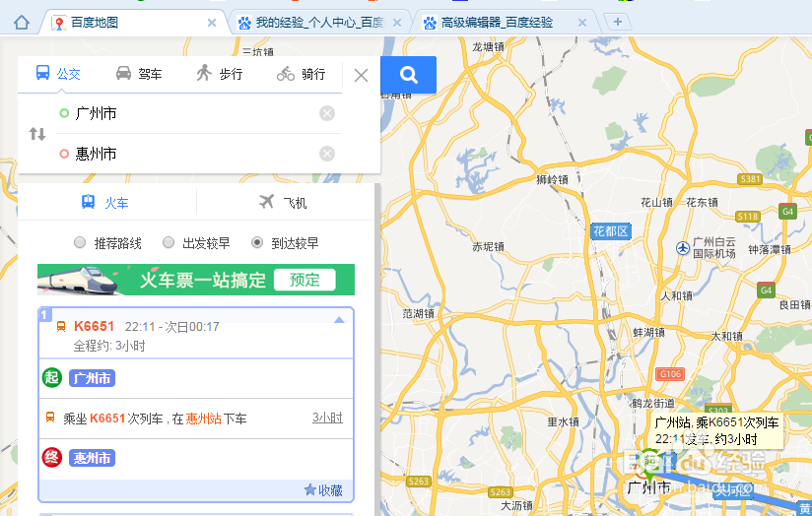Image resolution: width=812 pixels, height=516 pixels.
Task: Switch to 我的经验_个人中心 browser tab
Action: click(x=320, y=23)
